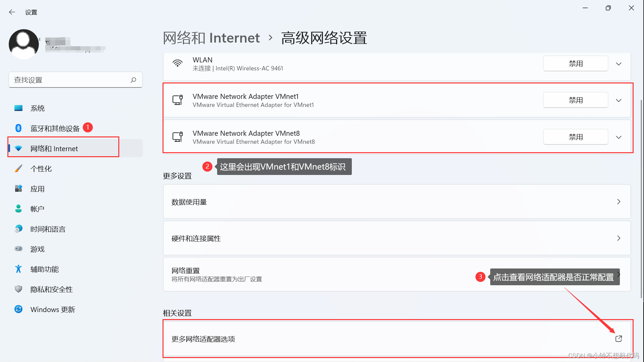644x362 pixels.
Task: Open the 网络重置 option
Action: pos(397,275)
